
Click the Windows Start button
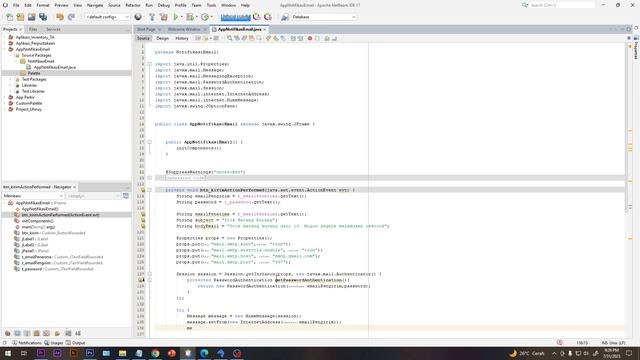(x=8, y=353)
